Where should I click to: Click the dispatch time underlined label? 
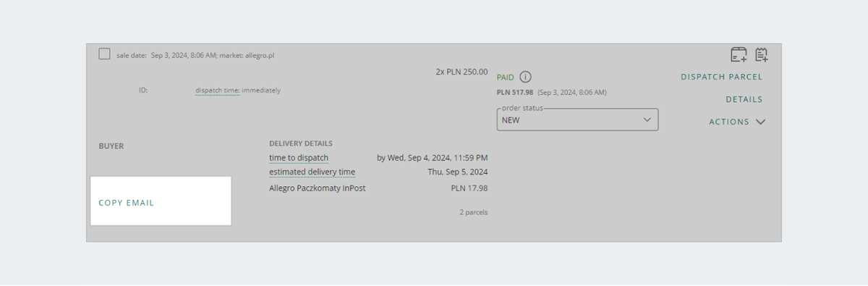click(217, 91)
